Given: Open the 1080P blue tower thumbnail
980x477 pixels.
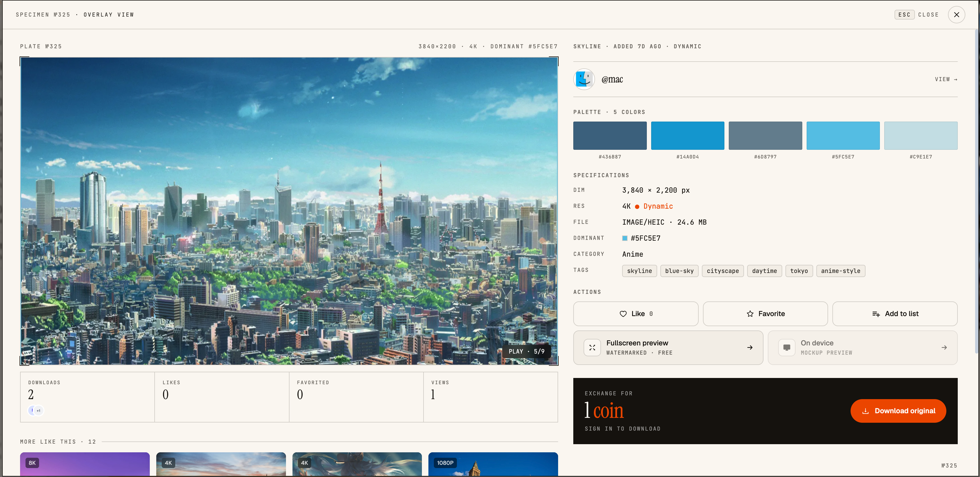Looking at the screenshot, I should click(493, 464).
